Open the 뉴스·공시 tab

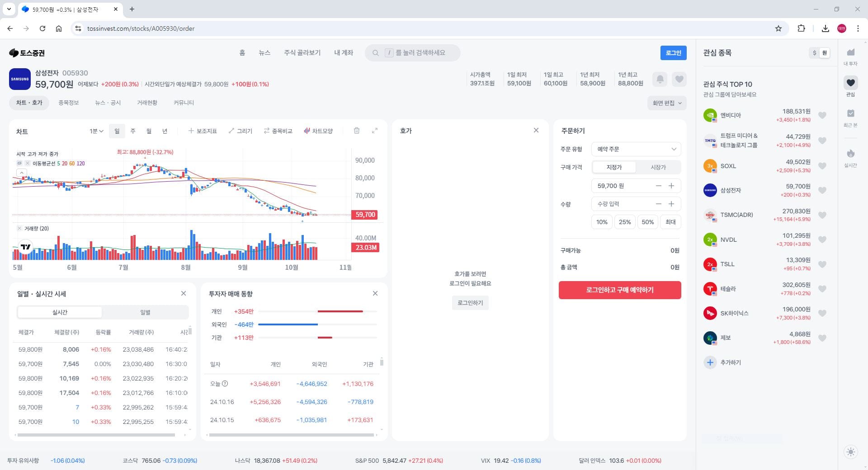[108, 103]
